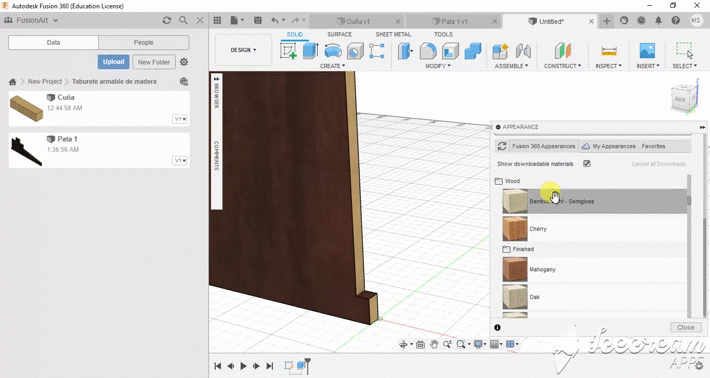Open the Favorites tab
Viewport: 710px width, 378px height.
tap(653, 146)
